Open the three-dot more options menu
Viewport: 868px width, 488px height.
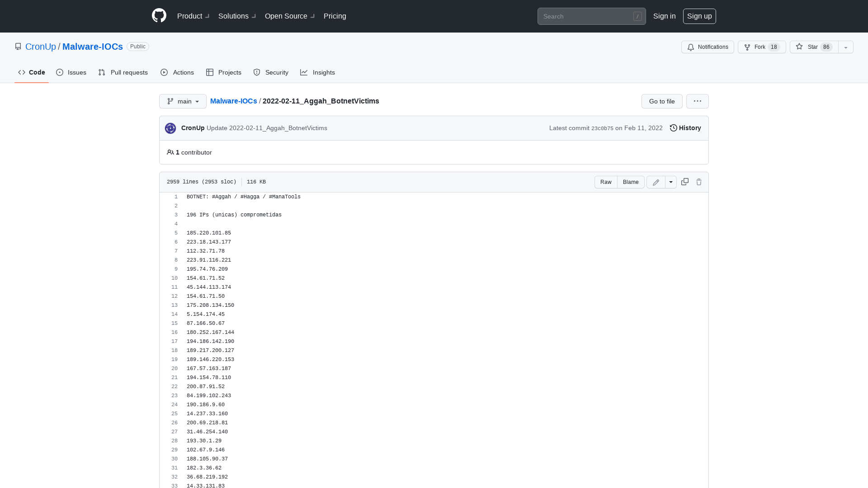coord(698,101)
